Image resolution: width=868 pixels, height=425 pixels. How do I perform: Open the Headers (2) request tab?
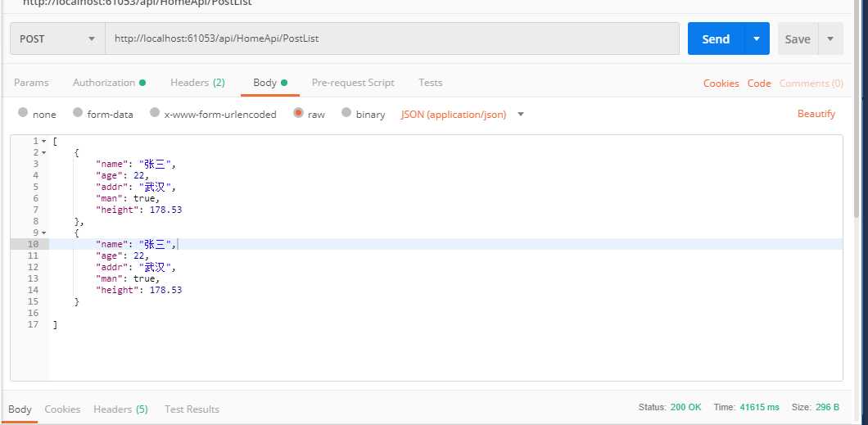pos(197,83)
